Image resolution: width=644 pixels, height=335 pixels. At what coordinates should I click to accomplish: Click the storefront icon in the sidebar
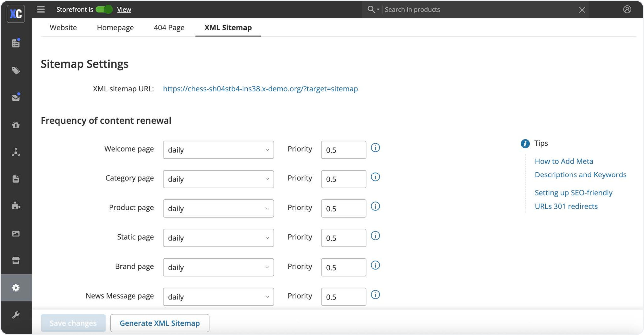16,261
